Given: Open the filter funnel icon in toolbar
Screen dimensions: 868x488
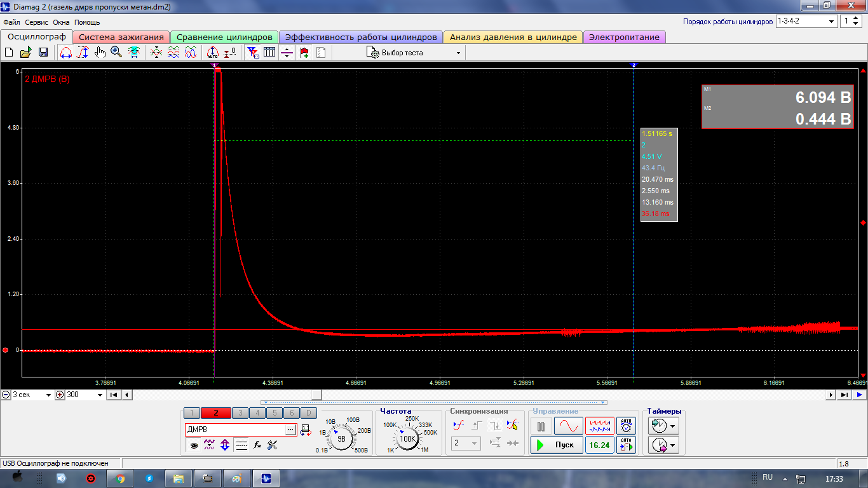Looking at the screenshot, I should click(x=252, y=53).
